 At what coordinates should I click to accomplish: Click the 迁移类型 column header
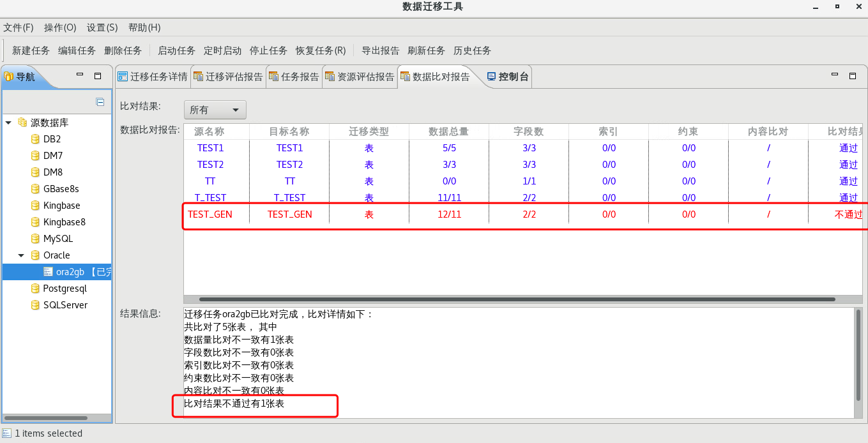click(369, 131)
